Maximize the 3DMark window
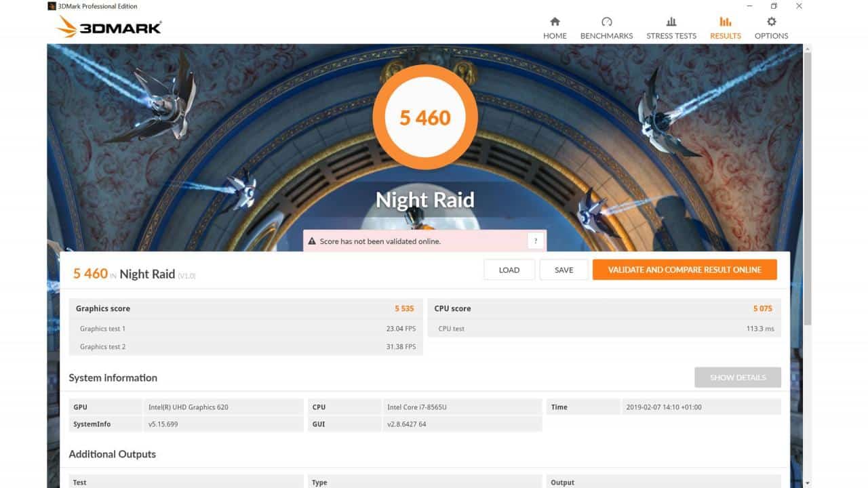 click(x=774, y=6)
